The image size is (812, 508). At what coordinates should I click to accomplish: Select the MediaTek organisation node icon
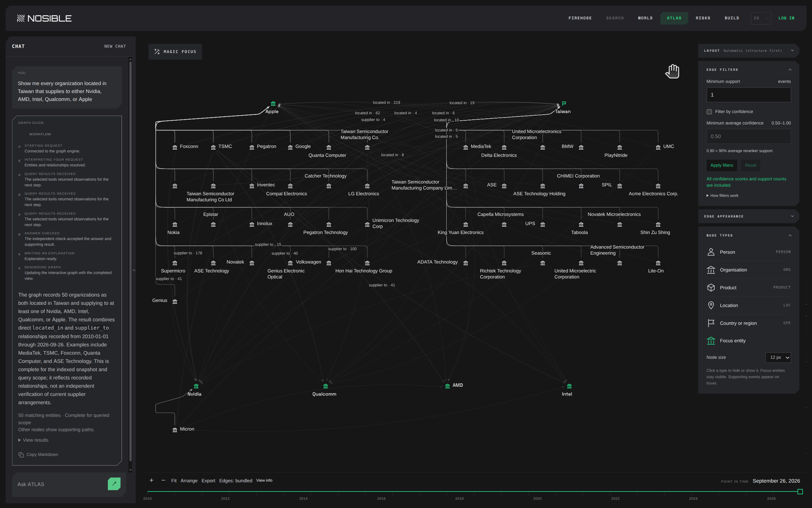[466, 147]
